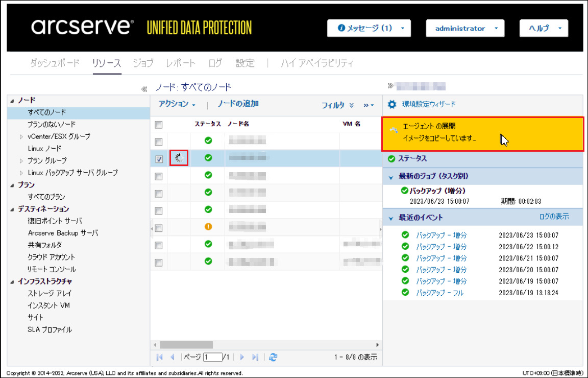Viewport: 588px width, 378px height.
Task: Click the orange warning status icon
Action: click(x=208, y=227)
